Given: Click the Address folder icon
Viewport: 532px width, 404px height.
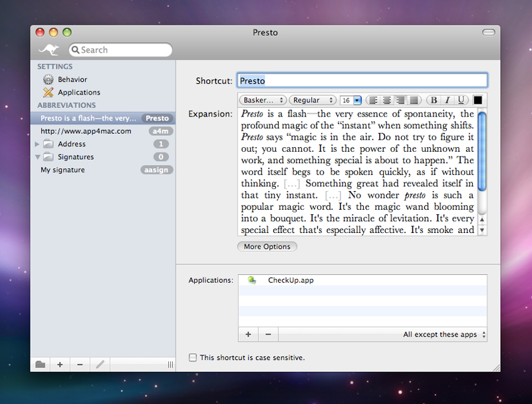Looking at the screenshot, I should tap(48, 144).
